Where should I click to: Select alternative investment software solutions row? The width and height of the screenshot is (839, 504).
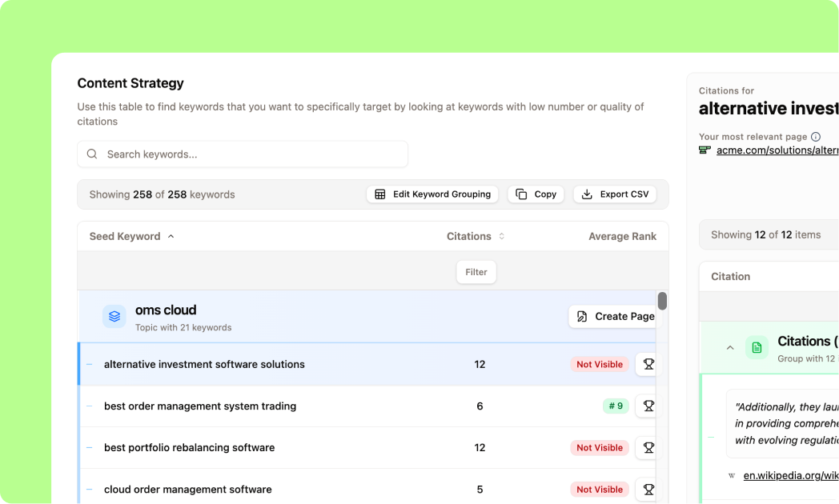coord(367,364)
